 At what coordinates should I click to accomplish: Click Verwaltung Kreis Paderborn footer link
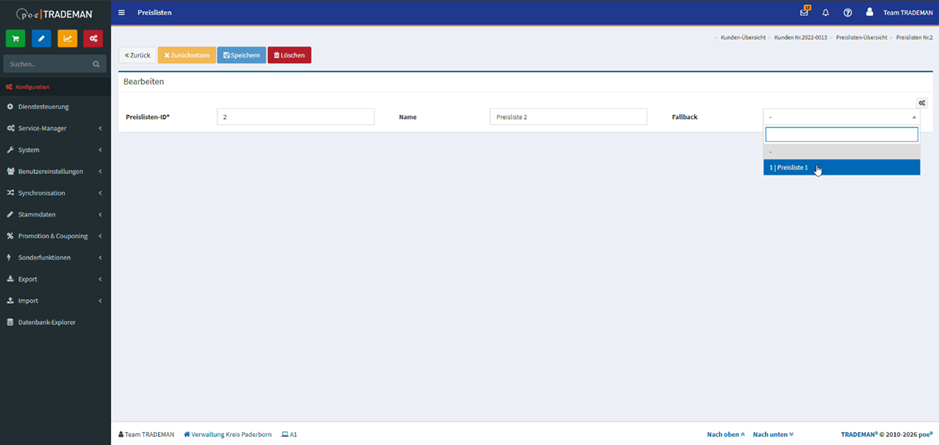pyautogui.click(x=228, y=434)
